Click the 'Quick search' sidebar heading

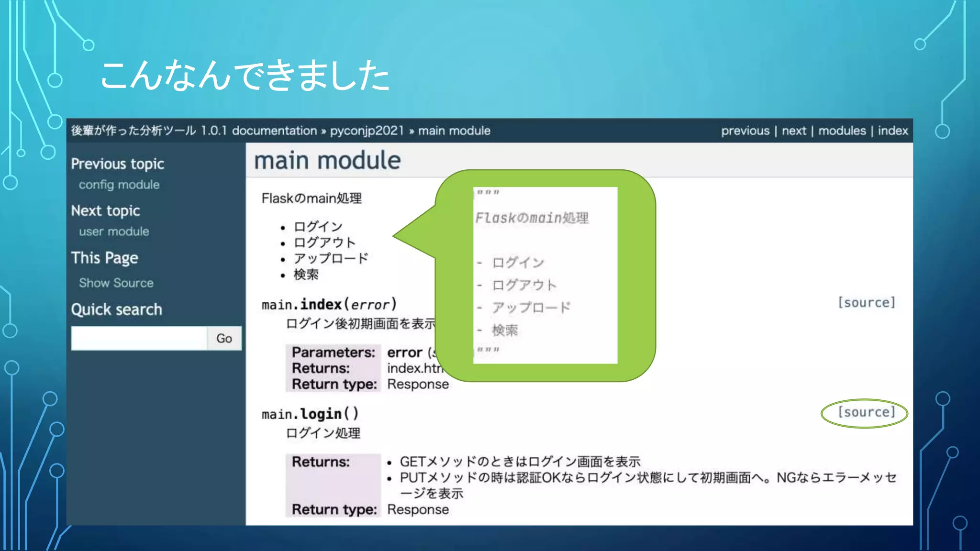[116, 309]
